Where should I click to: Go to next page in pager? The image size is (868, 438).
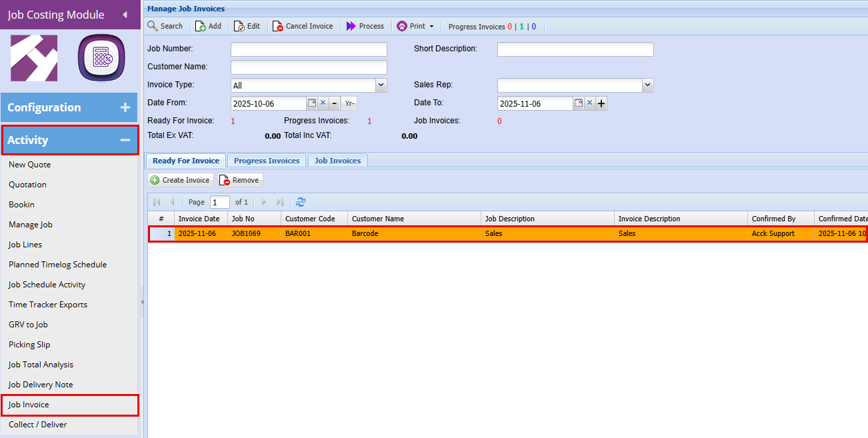[x=264, y=202]
